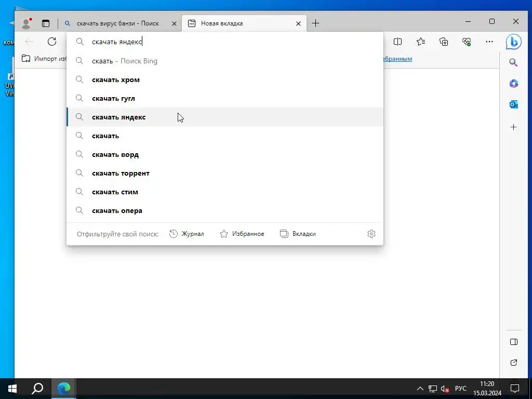Expand the hidden tray icons chevron
This screenshot has height=399, width=532.
[x=420, y=389]
